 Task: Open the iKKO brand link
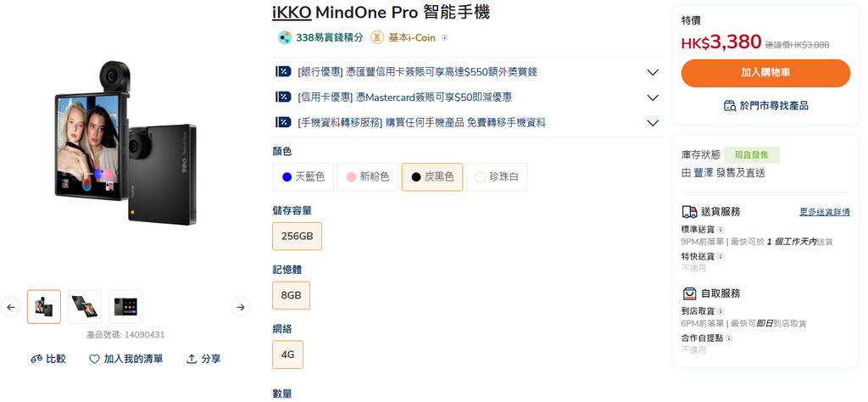coord(292,12)
